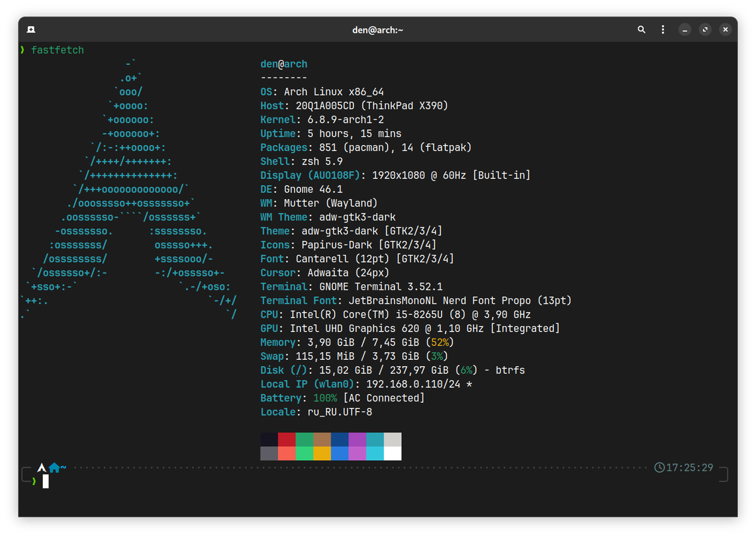This screenshot has width=756, height=537.
Task: Click the terminal cursor block at the prompt
Action: pyautogui.click(x=45, y=482)
